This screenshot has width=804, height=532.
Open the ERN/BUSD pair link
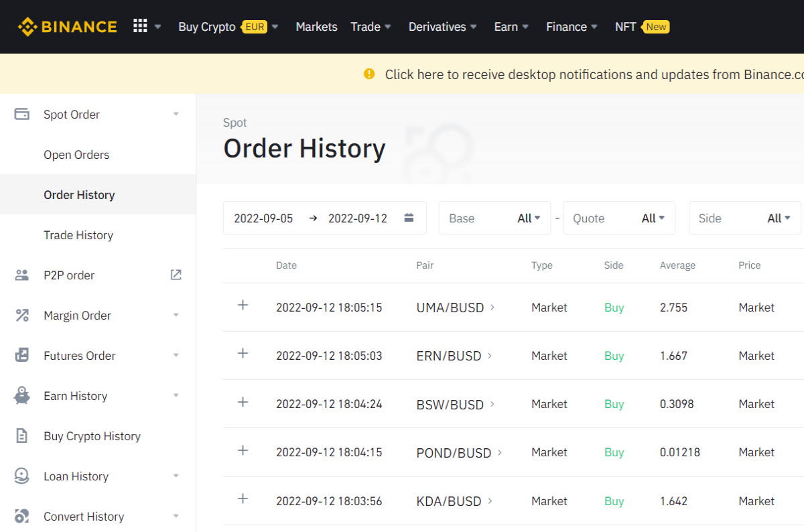[454, 356]
